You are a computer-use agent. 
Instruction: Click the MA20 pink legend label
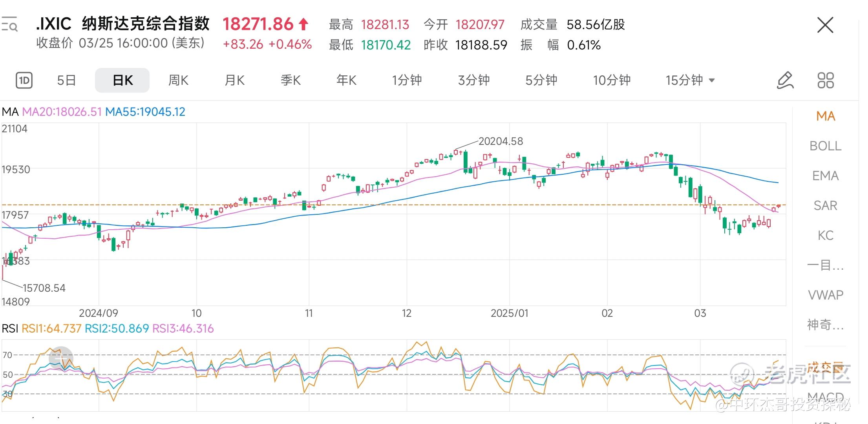click(x=62, y=112)
